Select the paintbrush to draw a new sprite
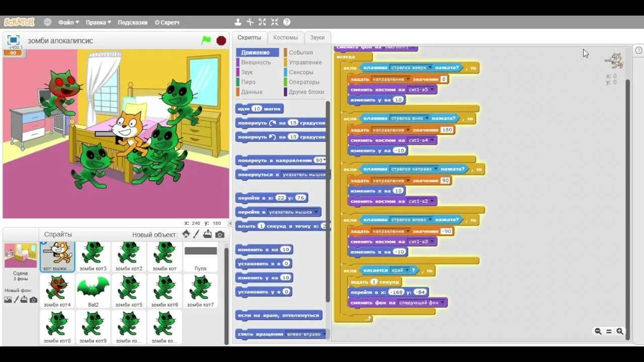 click(x=197, y=234)
